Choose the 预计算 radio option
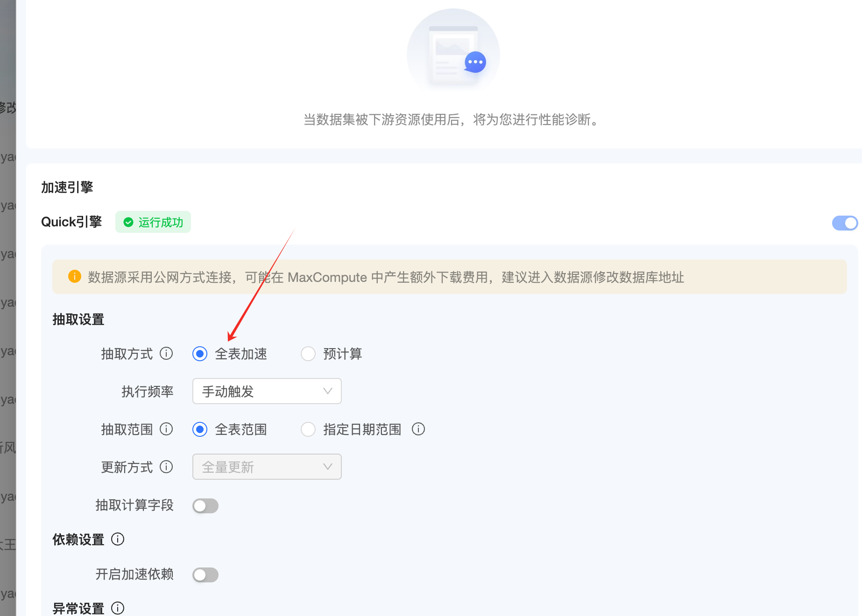 (308, 354)
